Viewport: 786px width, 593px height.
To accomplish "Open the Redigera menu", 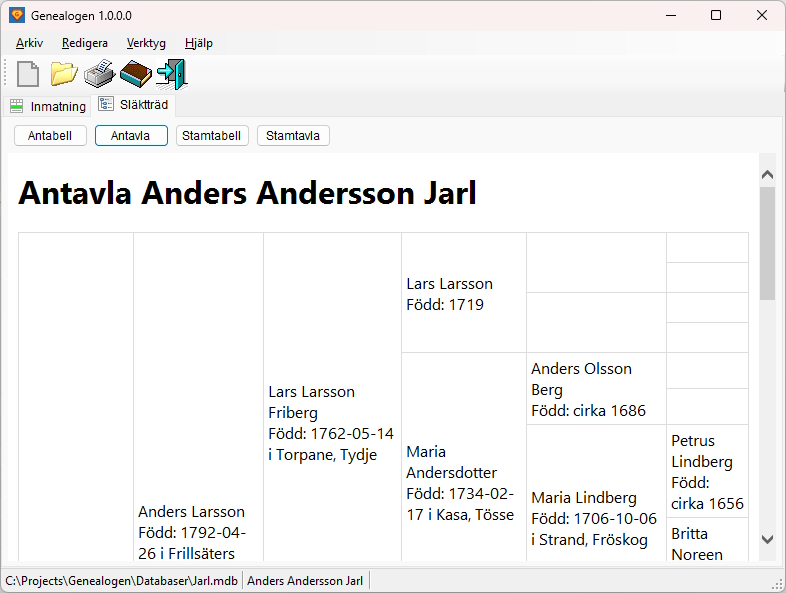I will point(85,43).
